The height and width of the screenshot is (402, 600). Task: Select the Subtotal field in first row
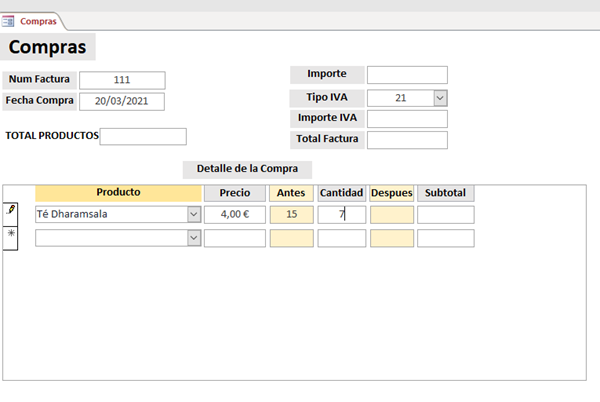(445, 214)
